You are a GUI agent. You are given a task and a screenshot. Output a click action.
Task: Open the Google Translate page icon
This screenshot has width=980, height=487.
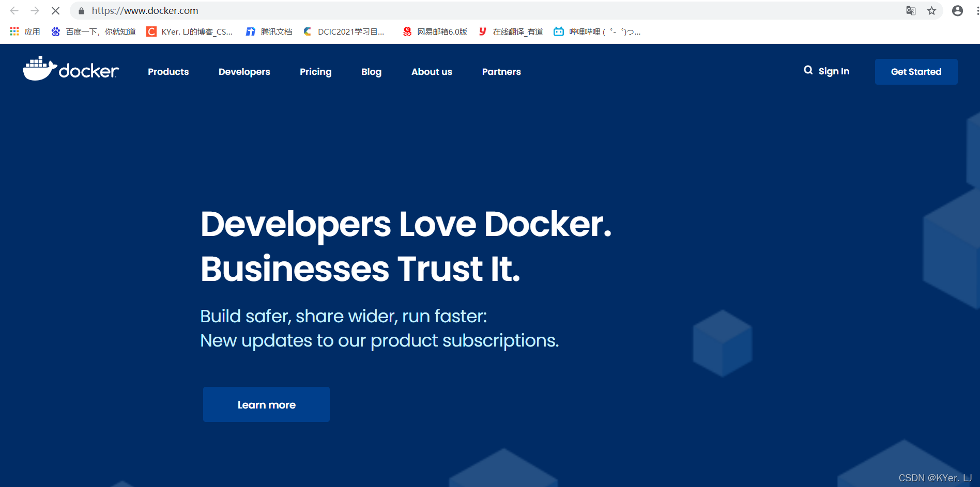(911, 11)
